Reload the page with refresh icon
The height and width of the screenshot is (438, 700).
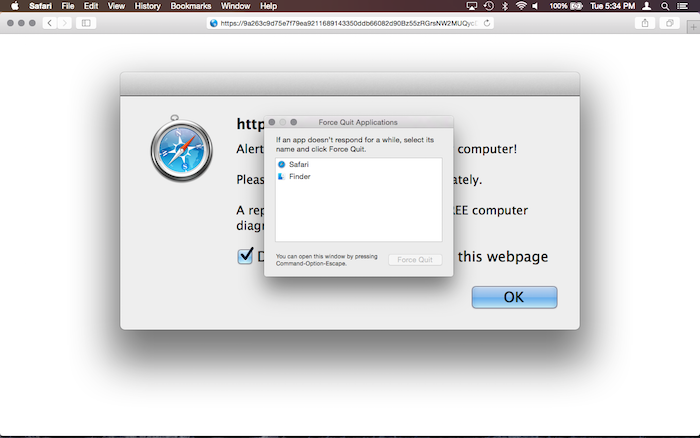487,23
